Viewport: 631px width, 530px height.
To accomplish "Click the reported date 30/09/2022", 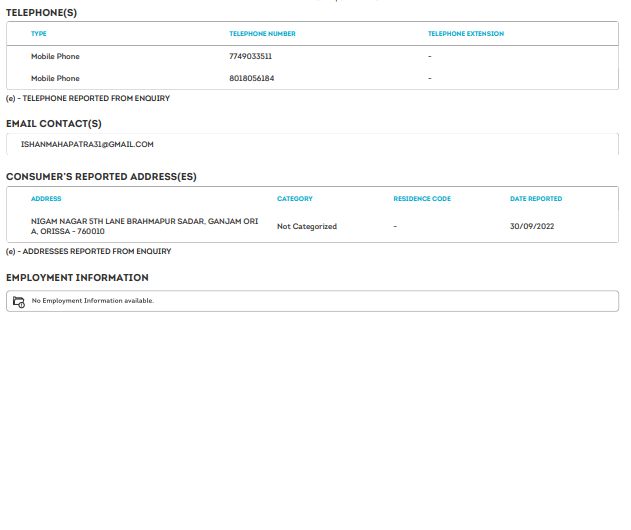I will pos(532,227).
